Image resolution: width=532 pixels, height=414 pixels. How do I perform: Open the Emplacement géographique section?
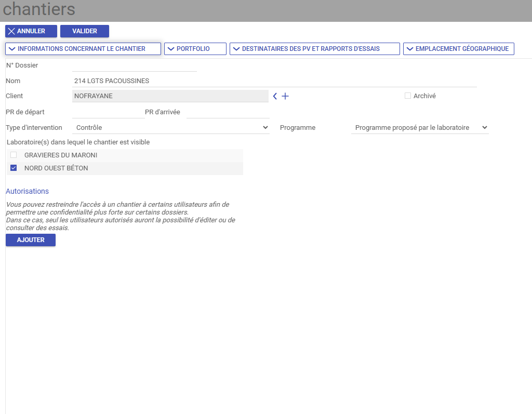coord(458,49)
